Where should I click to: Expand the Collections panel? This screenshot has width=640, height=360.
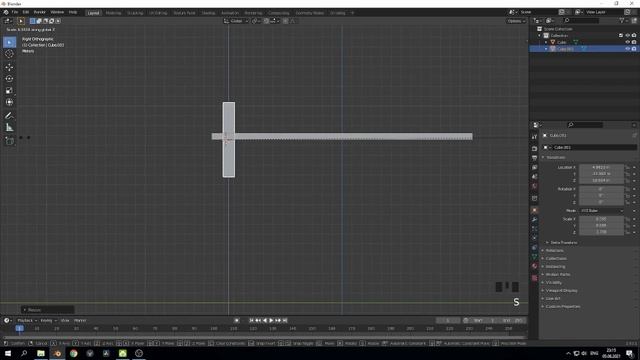tap(556, 258)
